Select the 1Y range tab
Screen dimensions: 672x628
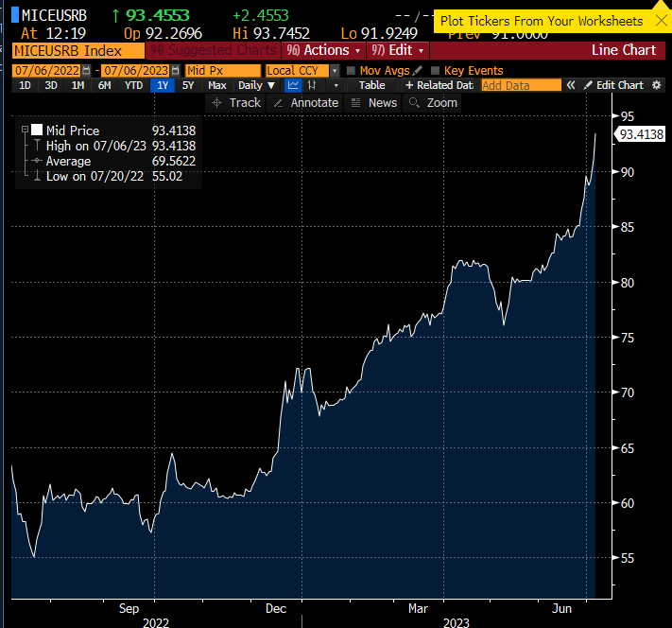click(163, 85)
